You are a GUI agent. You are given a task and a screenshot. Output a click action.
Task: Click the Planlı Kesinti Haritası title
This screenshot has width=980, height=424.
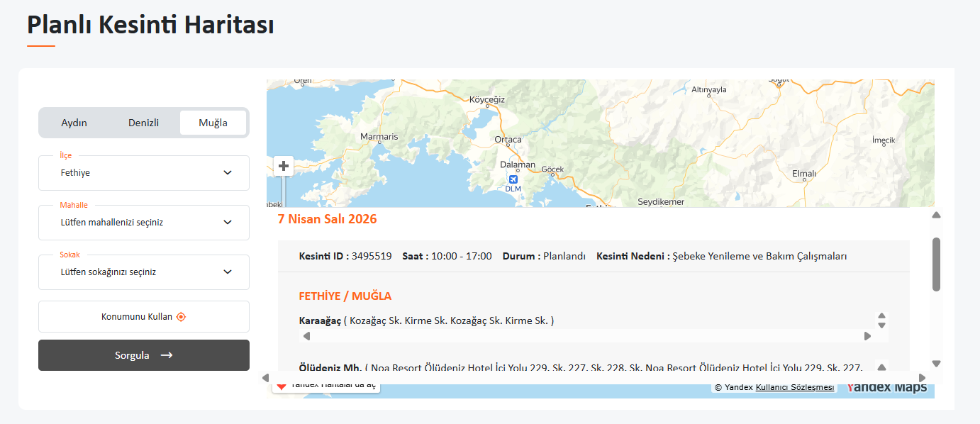[150, 24]
